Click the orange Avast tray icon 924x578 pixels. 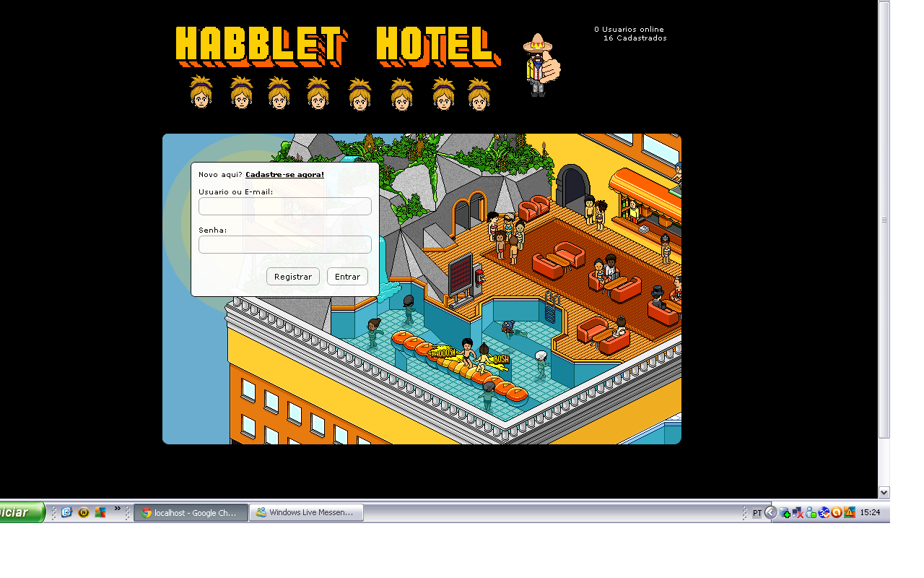[x=837, y=513]
